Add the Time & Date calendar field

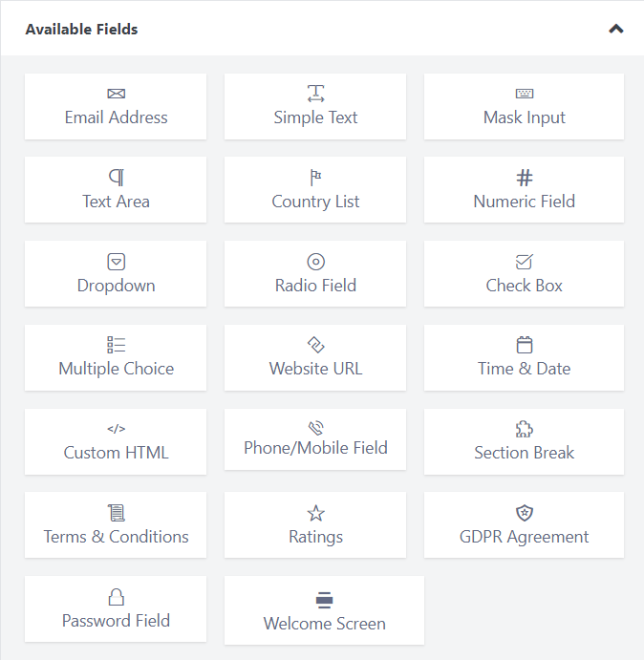coord(524,358)
